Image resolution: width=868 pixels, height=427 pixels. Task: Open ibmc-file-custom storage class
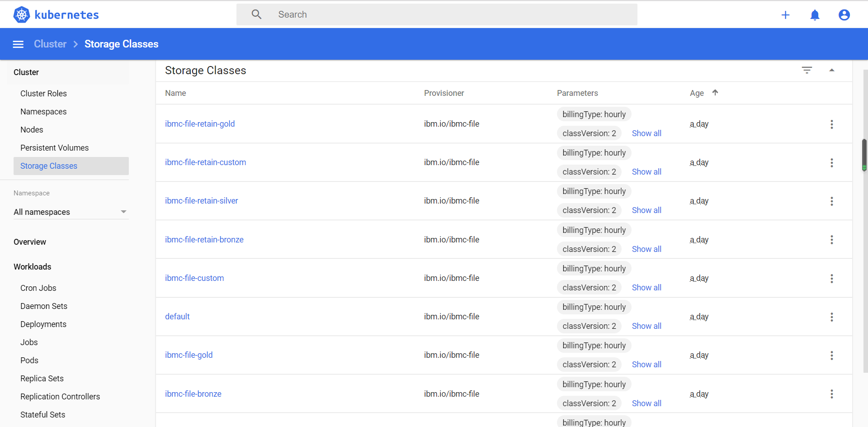pos(194,278)
